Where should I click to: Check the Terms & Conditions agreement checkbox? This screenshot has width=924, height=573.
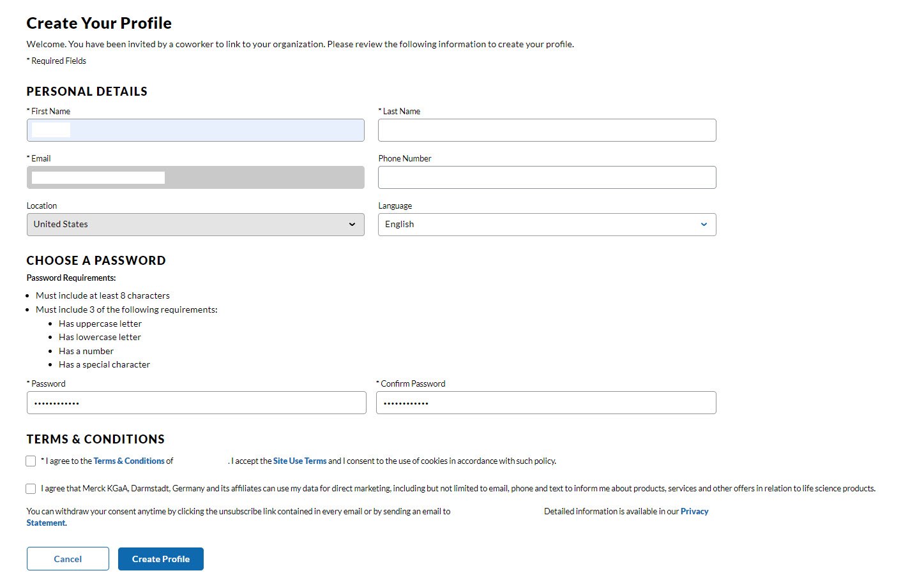(31, 461)
